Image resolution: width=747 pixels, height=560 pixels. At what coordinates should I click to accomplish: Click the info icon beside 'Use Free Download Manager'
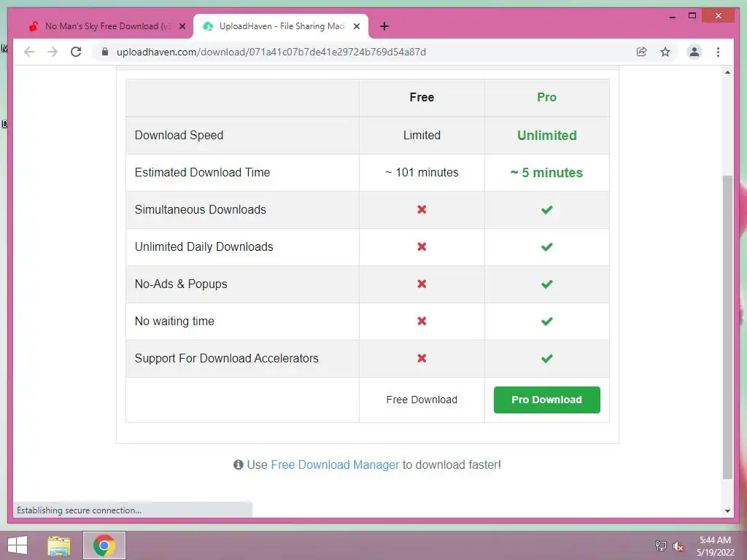(239, 464)
